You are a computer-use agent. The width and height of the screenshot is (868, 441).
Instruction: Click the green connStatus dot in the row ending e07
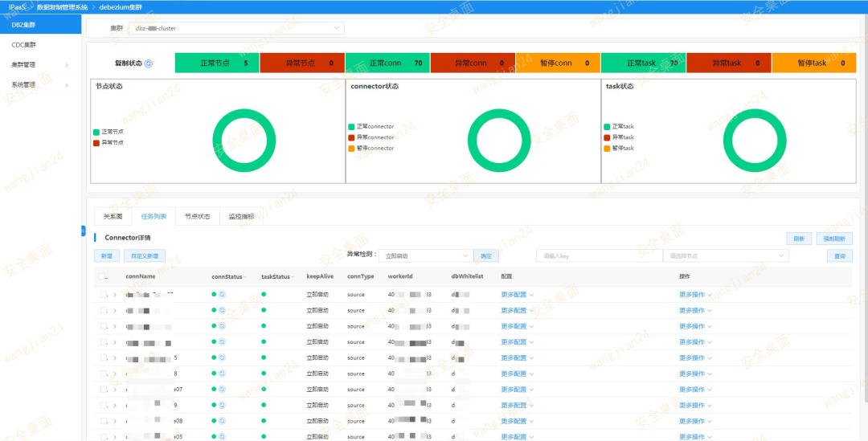pos(214,390)
